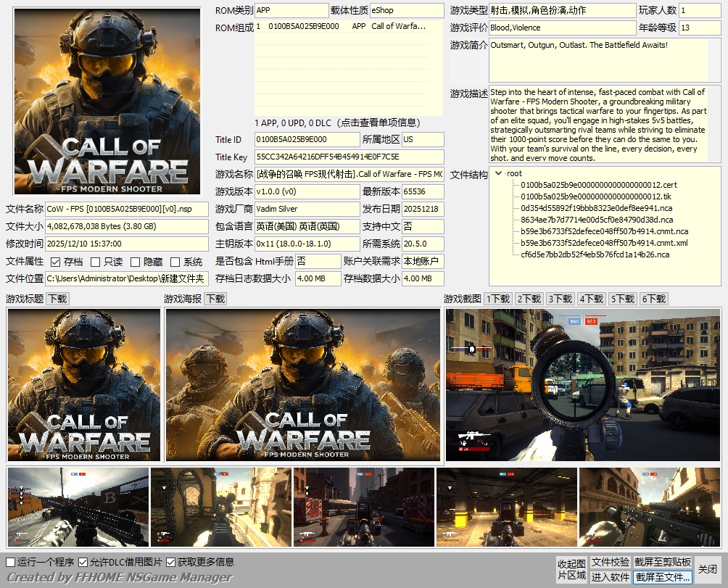Click the Title Key input field
The height and width of the screenshot is (588, 728).
pyautogui.click(x=348, y=157)
